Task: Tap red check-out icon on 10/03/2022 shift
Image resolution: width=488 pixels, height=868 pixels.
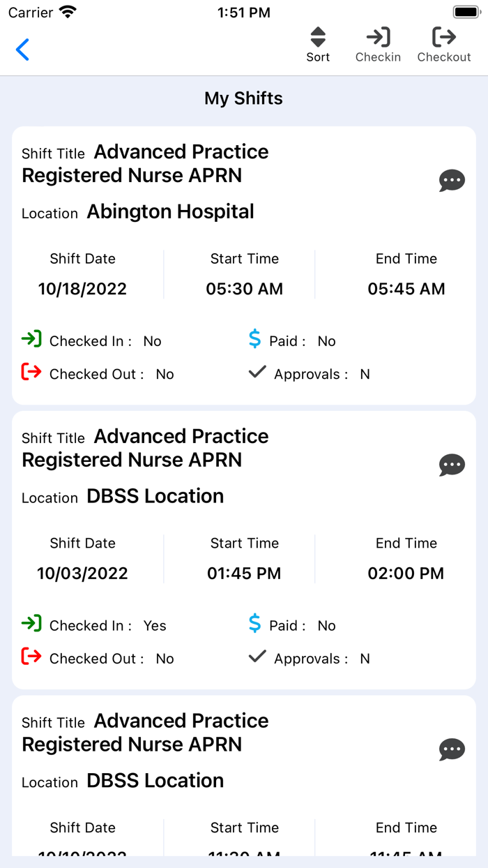Action: pyautogui.click(x=31, y=657)
